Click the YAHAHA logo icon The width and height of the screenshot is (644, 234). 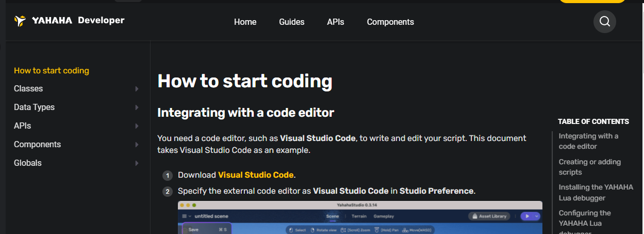(x=20, y=21)
